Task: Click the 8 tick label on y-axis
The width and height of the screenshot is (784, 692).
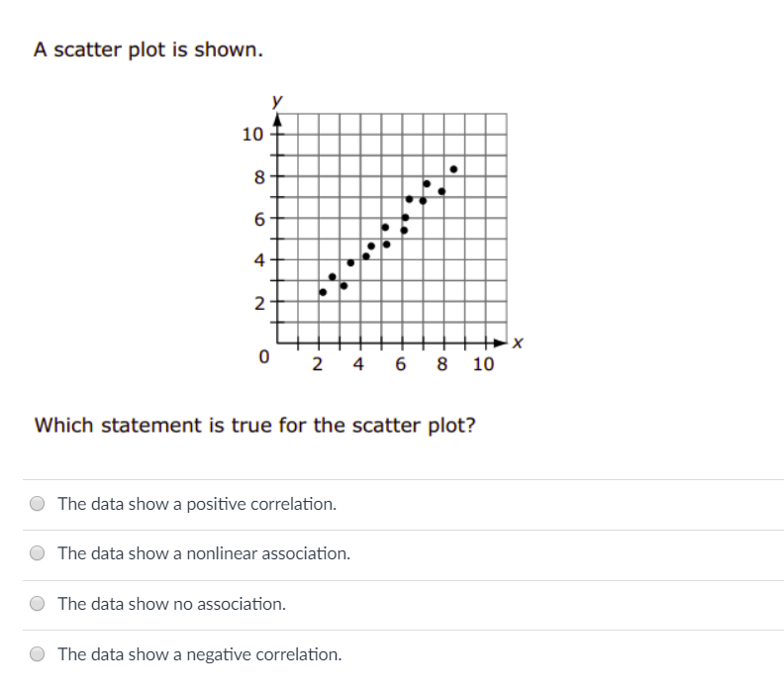Action: (x=259, y=178)
